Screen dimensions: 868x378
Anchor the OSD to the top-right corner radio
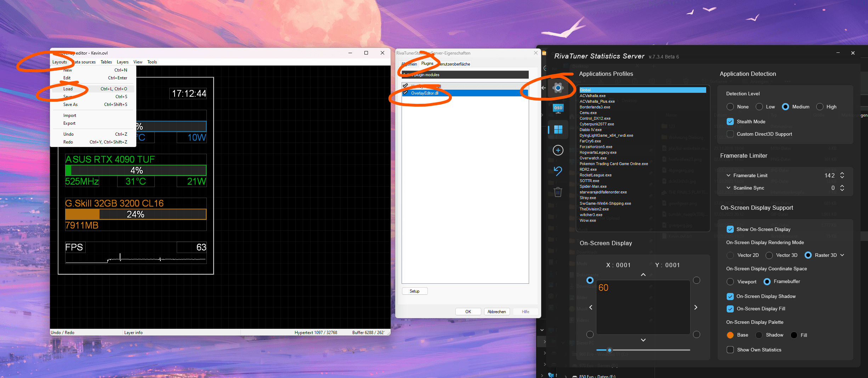pyautogui.click(x=697, y=280)
